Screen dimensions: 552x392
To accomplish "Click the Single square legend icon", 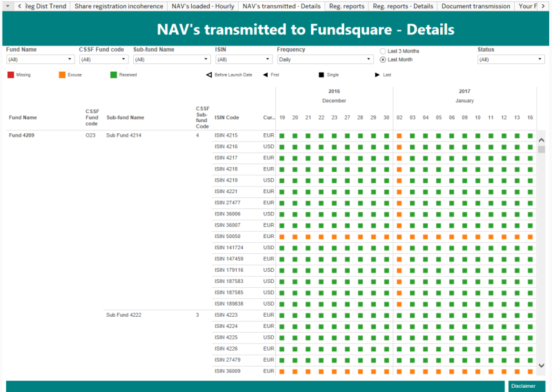I will [x=321, y=75].
